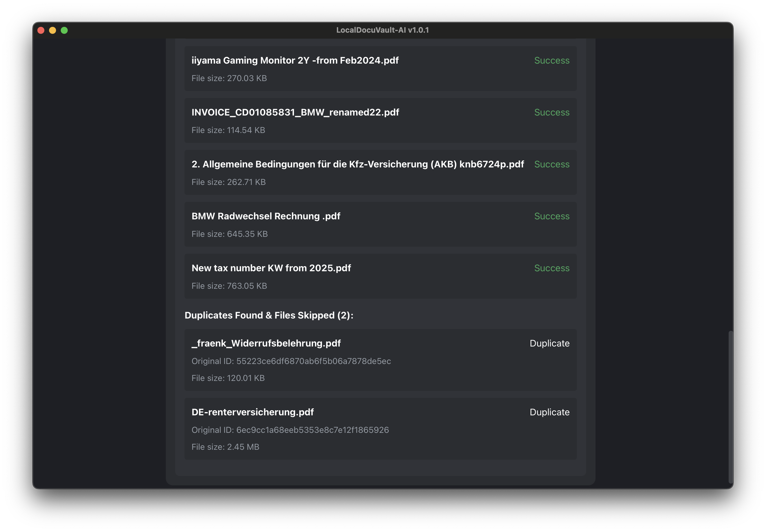Select Allgemeine Bedingungen Kfz-Versicherung knb6724p.pdf filename

(358, 164)
